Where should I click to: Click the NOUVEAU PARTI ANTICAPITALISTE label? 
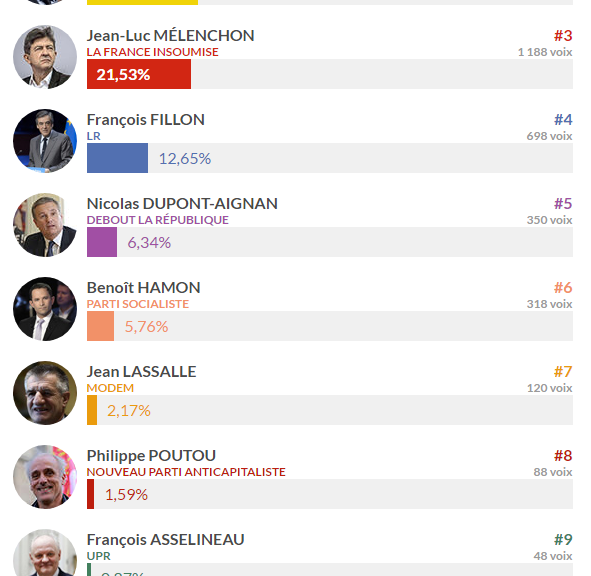pos(186,472)
